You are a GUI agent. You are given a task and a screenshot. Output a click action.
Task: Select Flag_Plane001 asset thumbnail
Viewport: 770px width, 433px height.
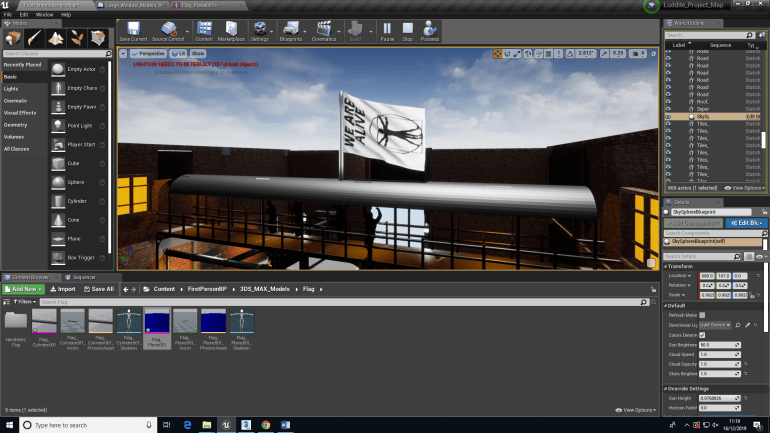tap(157, 328)
